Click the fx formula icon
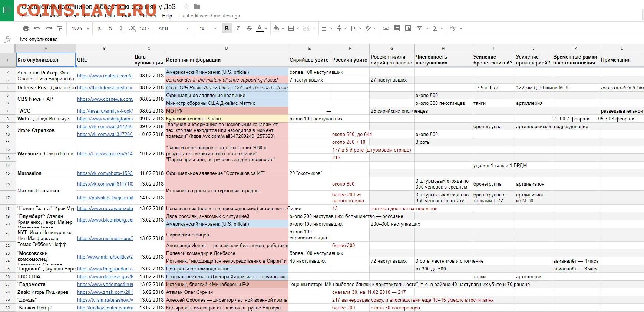 click(x=7, y=39)
